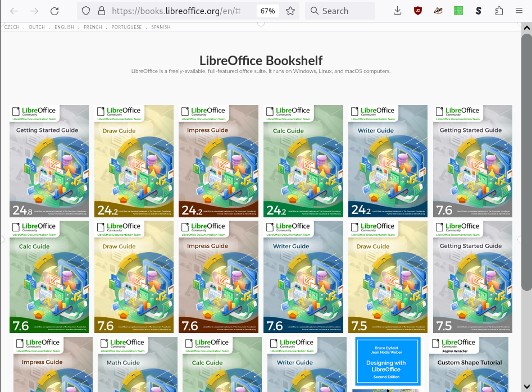Open the Designing with LibreOffice book
The height and width of the screenshot is (392, 532).
[x=387, y=364]
